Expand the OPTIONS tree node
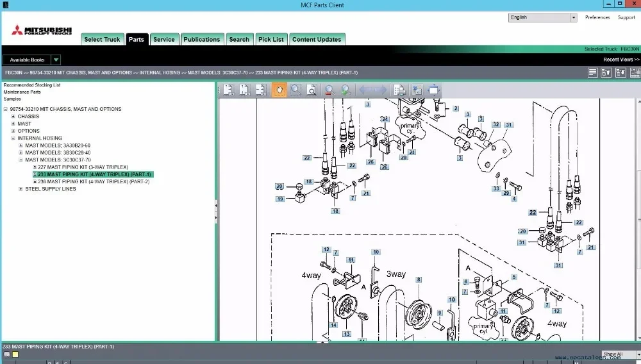Screen dimensions: 641x364 coord(13,131)
